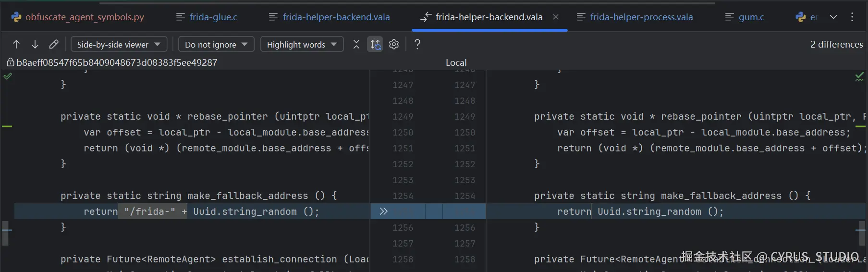Viewport: 868px width, 272px height.
Task: Collapse unchanged fragments icon
Action: (356, 45)
